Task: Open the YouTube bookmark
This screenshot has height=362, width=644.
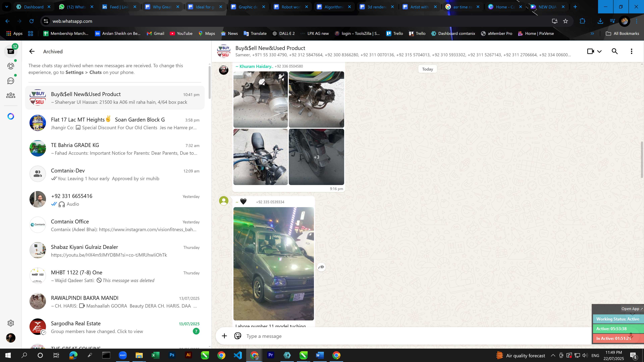Action: (x=181, y=34)
